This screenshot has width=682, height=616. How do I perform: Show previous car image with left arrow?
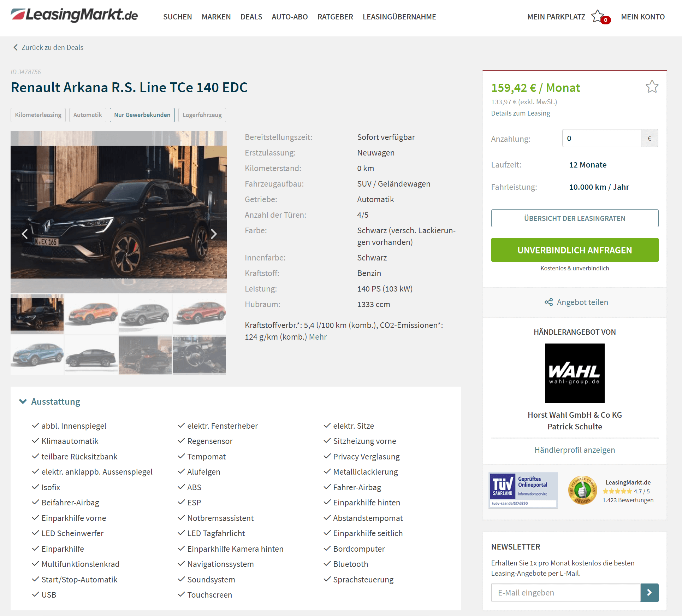[x=25, y=234]
